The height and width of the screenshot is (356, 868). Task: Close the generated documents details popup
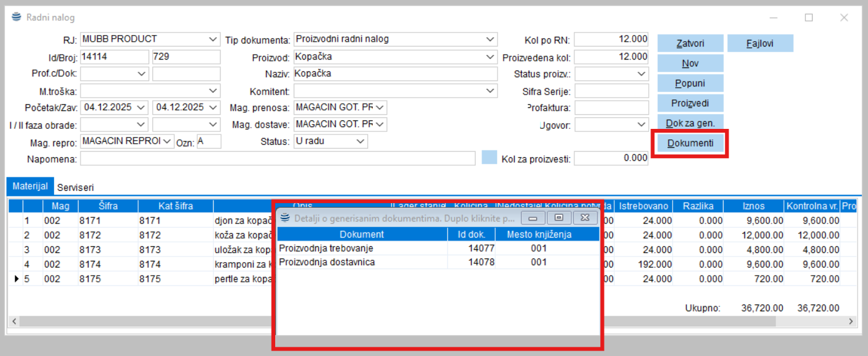[585, 217]
